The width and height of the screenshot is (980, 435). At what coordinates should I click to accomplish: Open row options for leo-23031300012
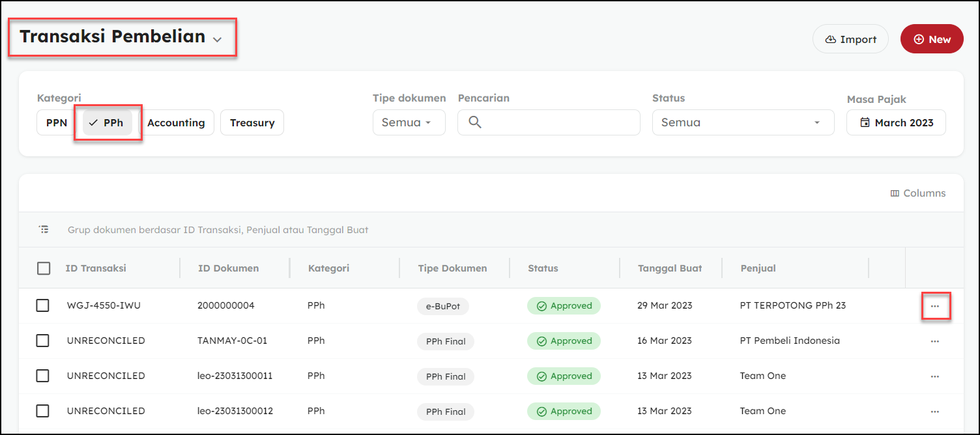pyautogui.click(x=934, y=412)
